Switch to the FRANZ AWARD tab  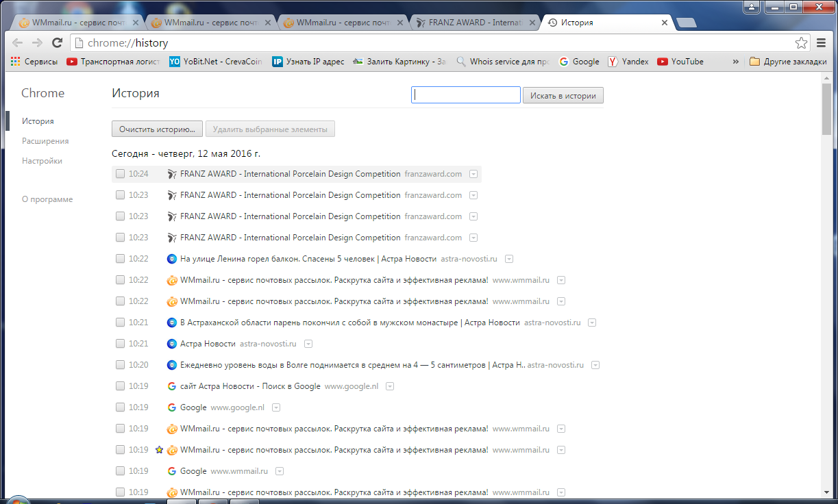[x=473, y=23]
